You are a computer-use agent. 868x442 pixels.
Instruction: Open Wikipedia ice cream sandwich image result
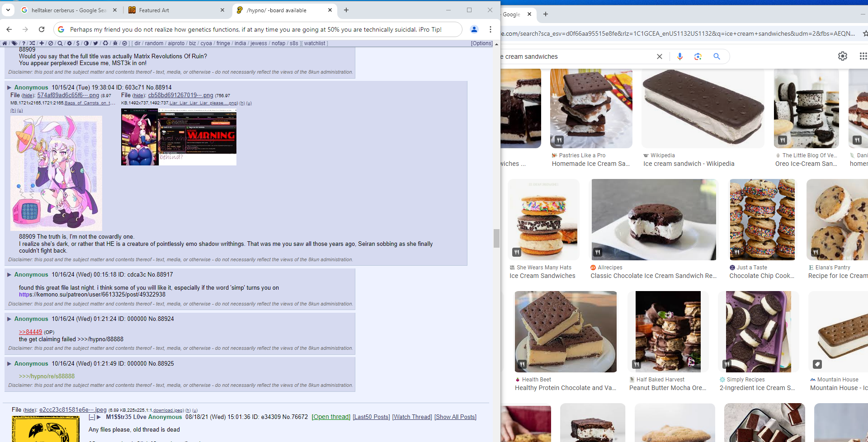[703, 108]
